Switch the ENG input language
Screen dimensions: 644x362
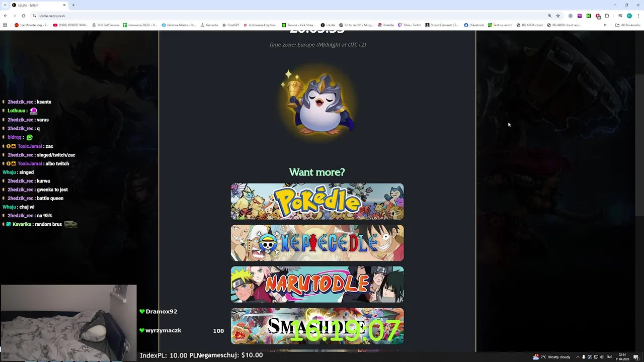pyautogui.click(x=609, y=357)
